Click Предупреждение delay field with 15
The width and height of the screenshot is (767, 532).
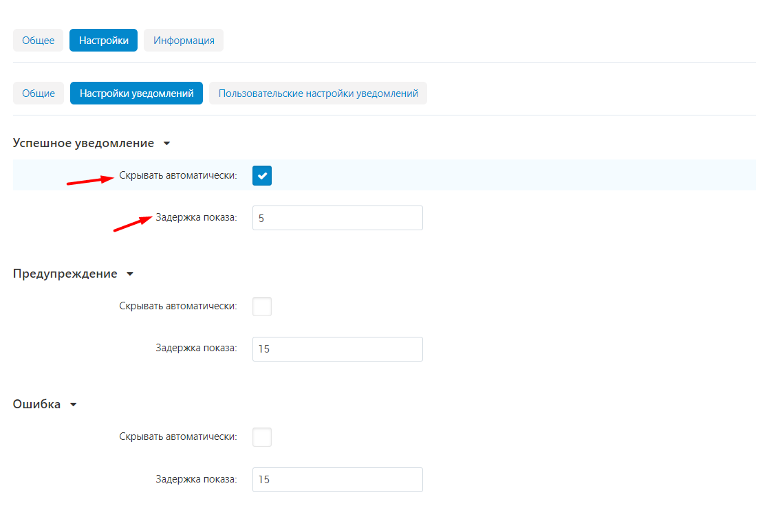pos(338,349)
